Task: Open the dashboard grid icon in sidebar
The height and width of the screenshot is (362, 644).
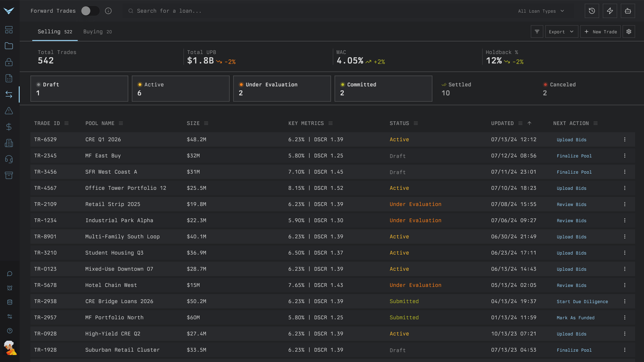Action: [9, 30]
